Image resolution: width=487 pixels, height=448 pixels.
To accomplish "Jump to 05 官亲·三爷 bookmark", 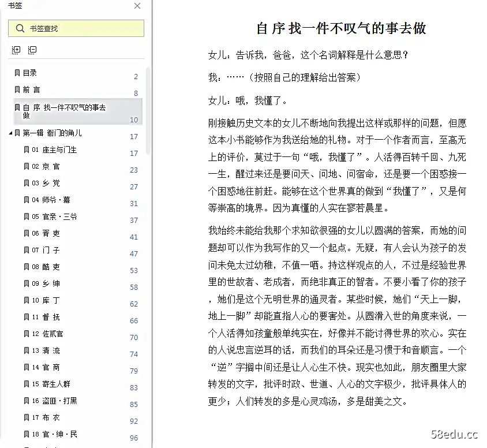I will coord(54,216).
